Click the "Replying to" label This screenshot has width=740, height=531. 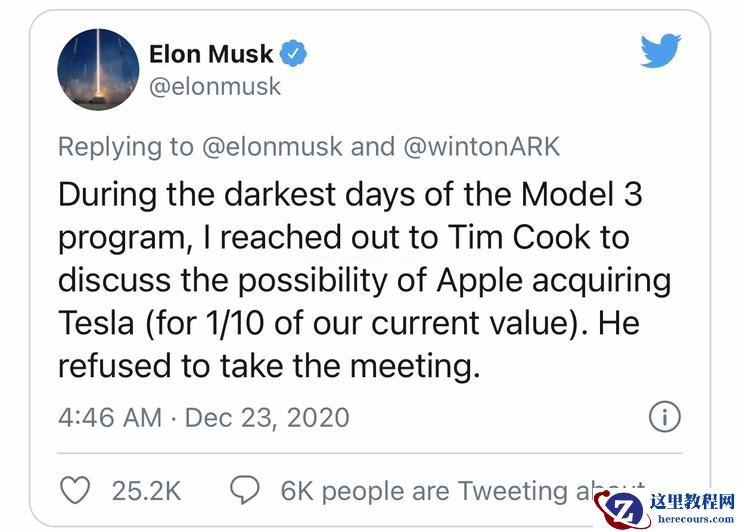pos(126,146)
